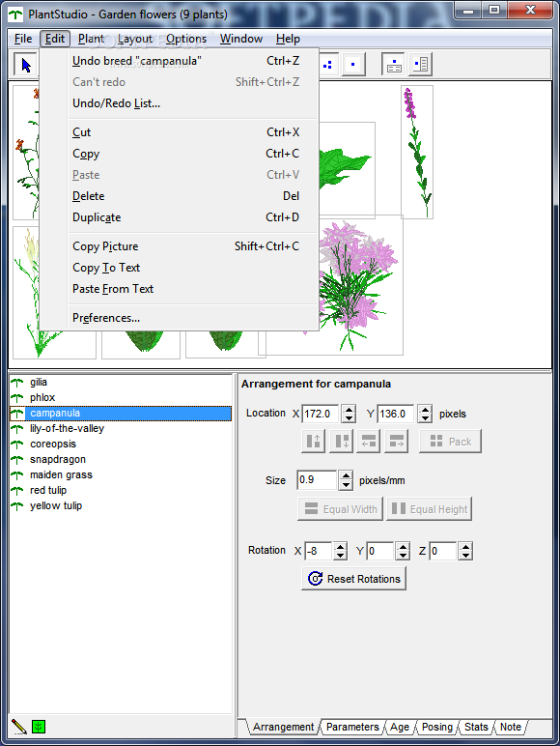Image resolution: width=560 pixels, height=746 pixels.
Task: Decrease Location Y value with down arrow
Action: click(425, 418)
